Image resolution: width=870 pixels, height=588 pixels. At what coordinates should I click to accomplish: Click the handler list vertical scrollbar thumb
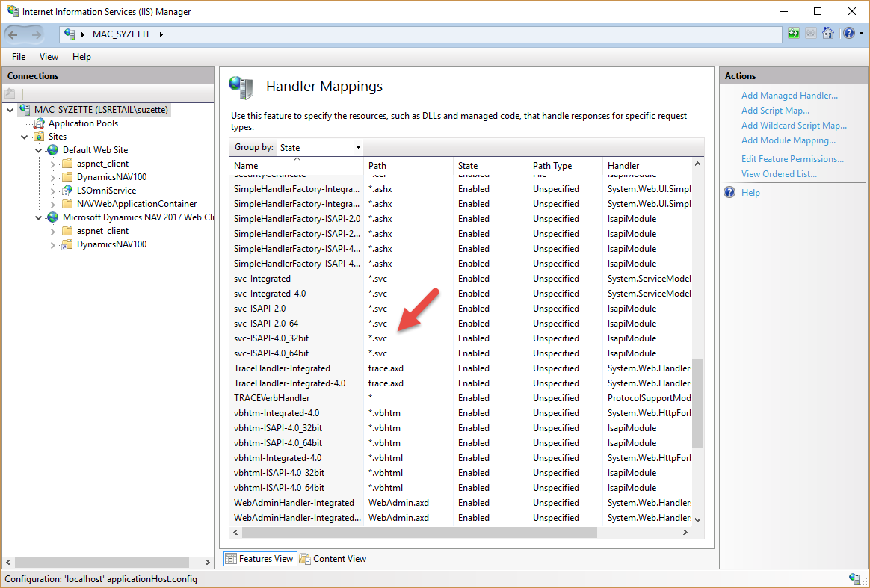point(697,402)
